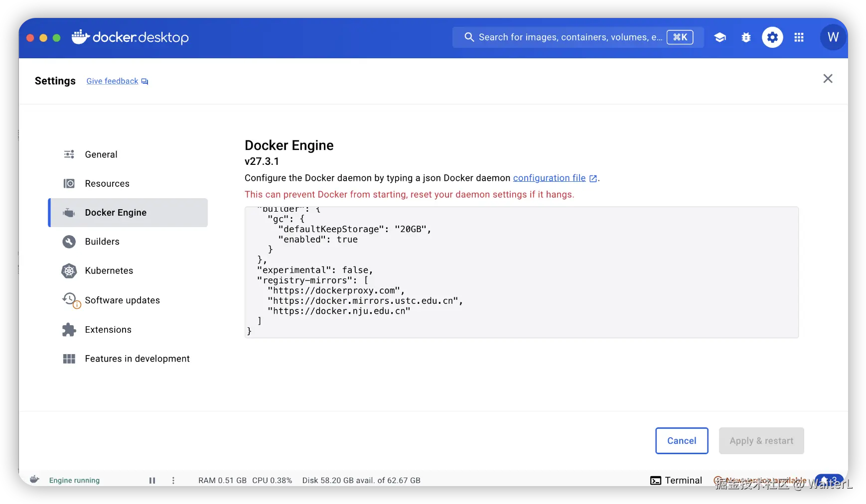Open the apps grid icon in header

pos(799,37)
